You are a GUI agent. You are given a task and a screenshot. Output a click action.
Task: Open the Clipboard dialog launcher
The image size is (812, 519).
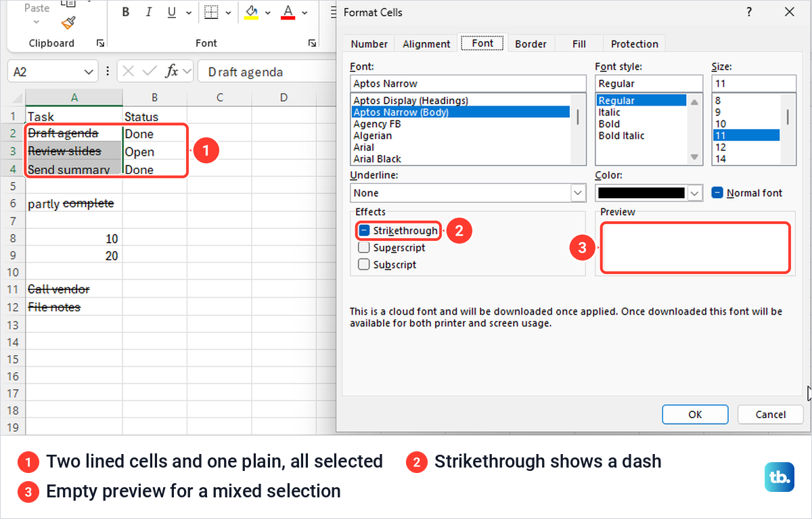pos(101,43)
